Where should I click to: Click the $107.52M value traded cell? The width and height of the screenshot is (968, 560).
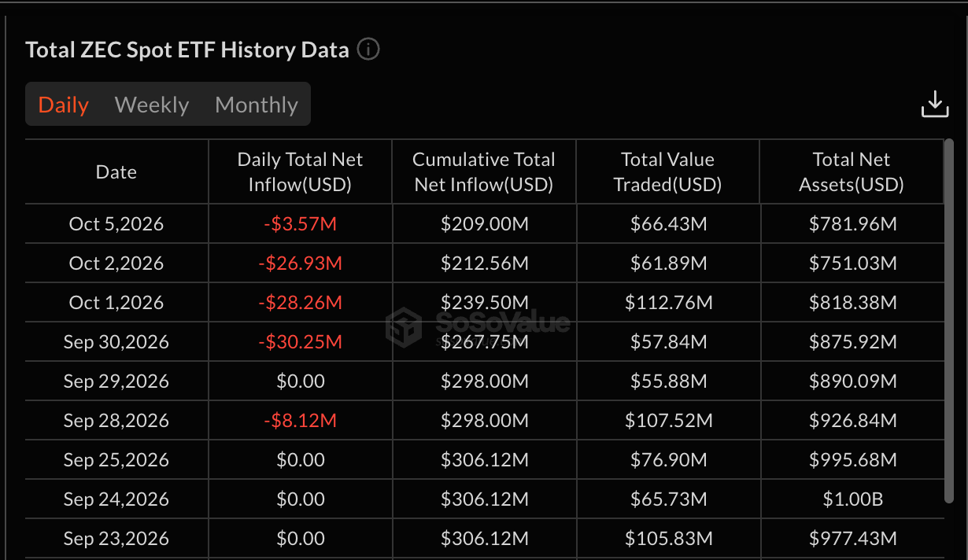point(668,421)
